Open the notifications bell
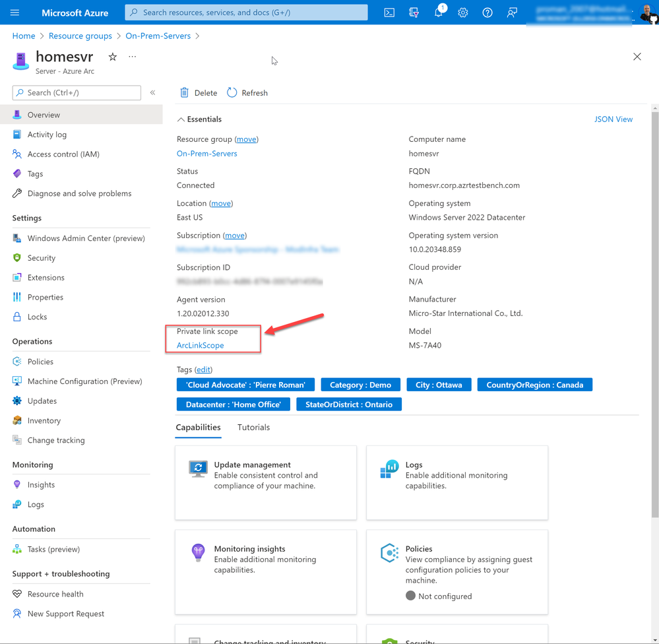659x644 pixels. click(x=439, y=13)
